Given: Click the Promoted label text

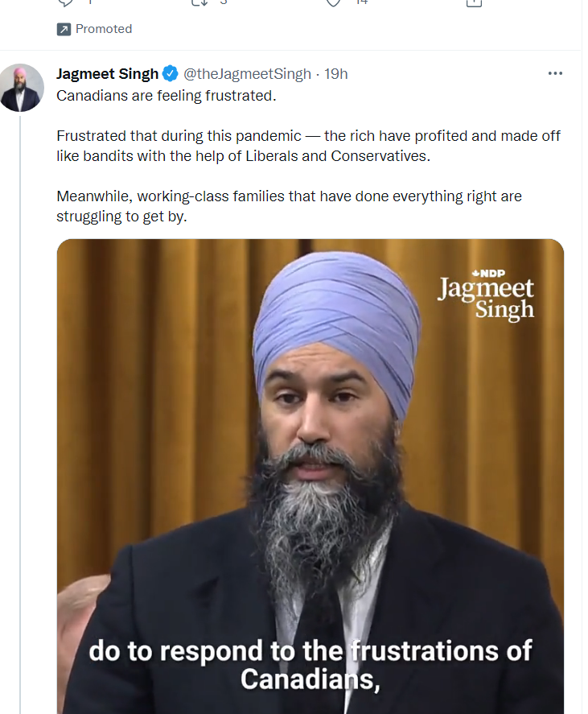Looking at the screenshot, I should tap(104, 29).
